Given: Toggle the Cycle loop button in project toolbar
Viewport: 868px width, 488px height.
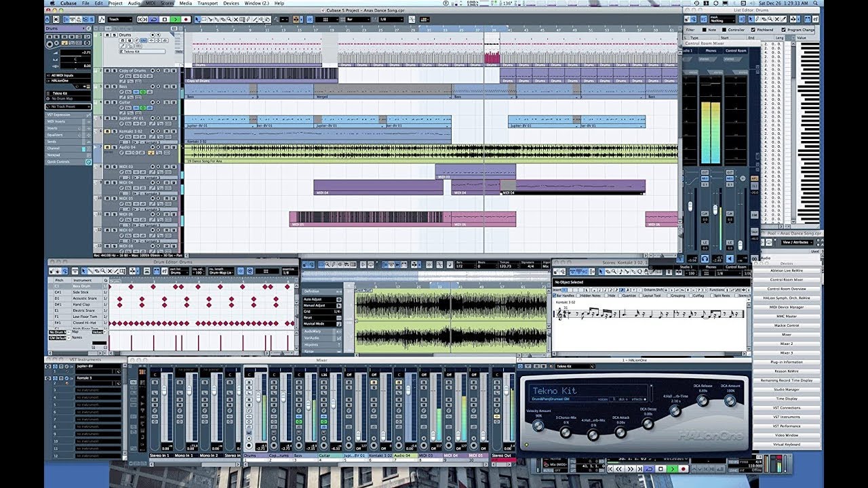Looking at the screenshot, I should click(153, 20).
